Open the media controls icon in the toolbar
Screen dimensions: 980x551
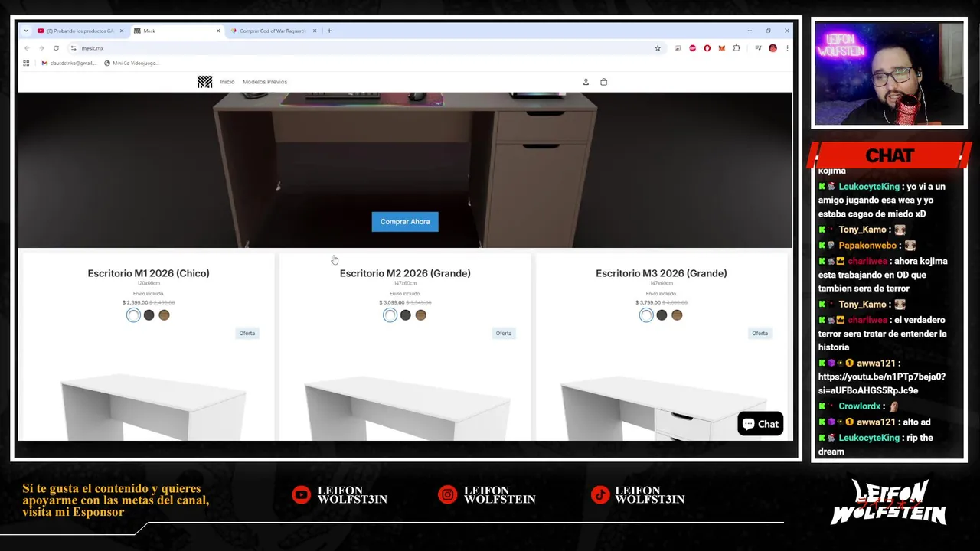(758, 48)
